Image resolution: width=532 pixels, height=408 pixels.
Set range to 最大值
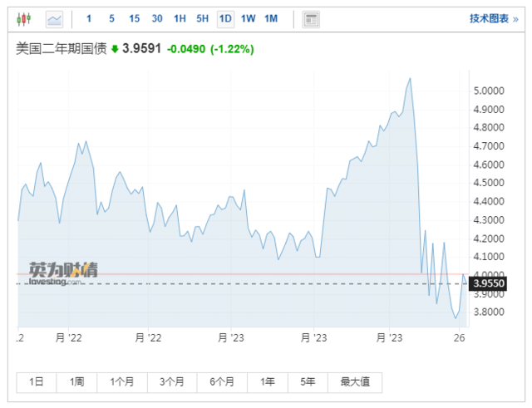click(x=355, y=382)
